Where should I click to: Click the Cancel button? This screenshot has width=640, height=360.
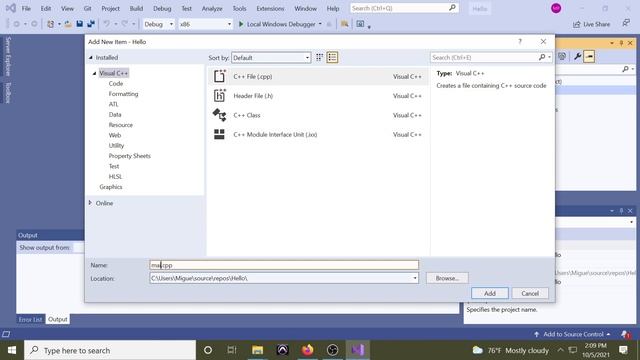coord(530,293)
